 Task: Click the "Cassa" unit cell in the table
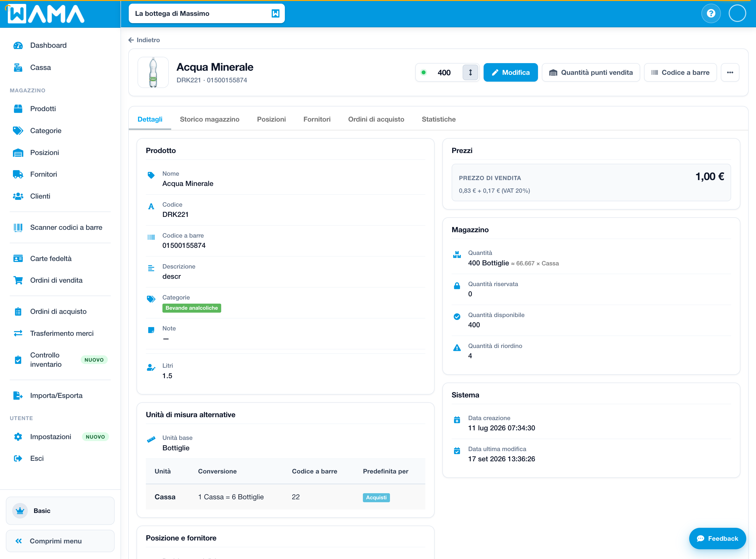click(x=165, y=497)
